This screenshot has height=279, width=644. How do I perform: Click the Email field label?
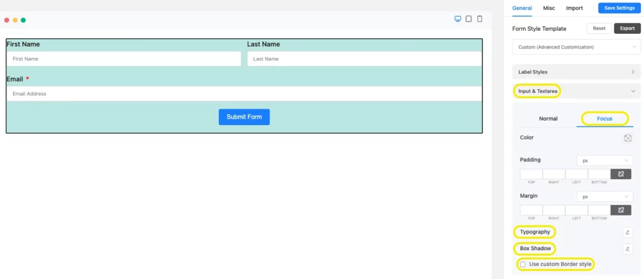[15, 79]
